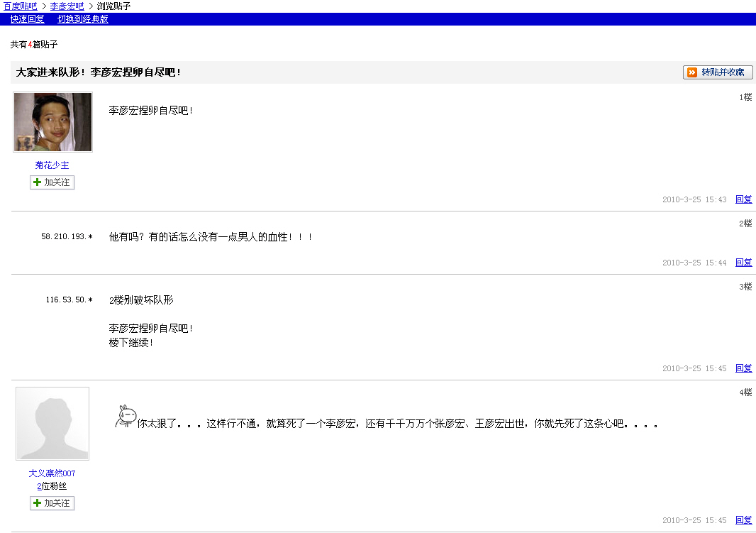Viewport: 756px width, 533px height.
Task: Open the 大义凛然007 username link
Action: (x=52, y=473)
